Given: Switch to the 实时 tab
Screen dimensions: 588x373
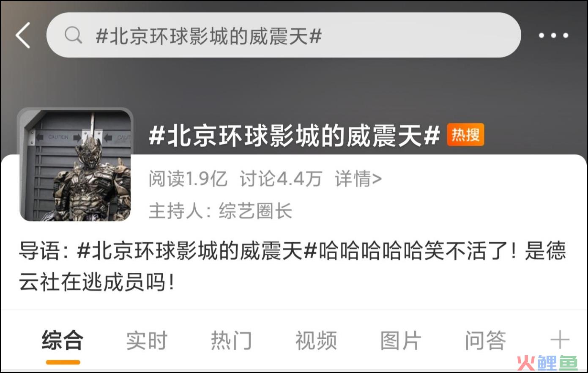Looking at the screenshot, I should click(147, 340).
